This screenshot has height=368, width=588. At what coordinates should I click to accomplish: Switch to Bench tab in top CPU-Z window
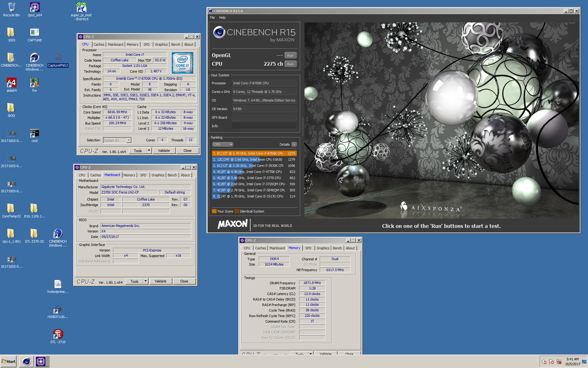point(175,44)
